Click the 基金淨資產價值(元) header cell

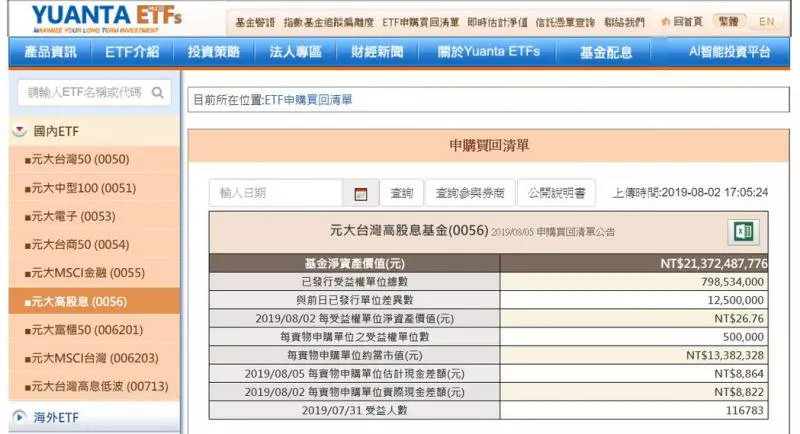coord(355,264)
